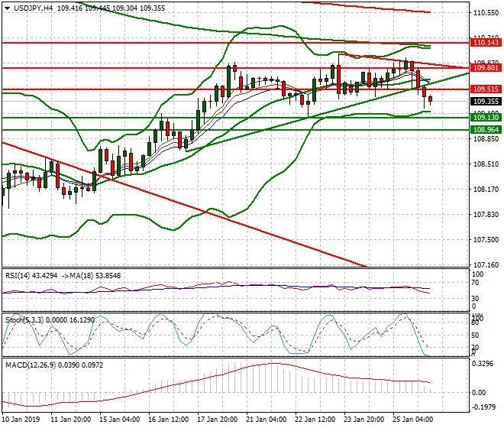Viewport: 504px width, 428px height.
Task: Click the 108.170 price scale value
Action: pos(486,190)
